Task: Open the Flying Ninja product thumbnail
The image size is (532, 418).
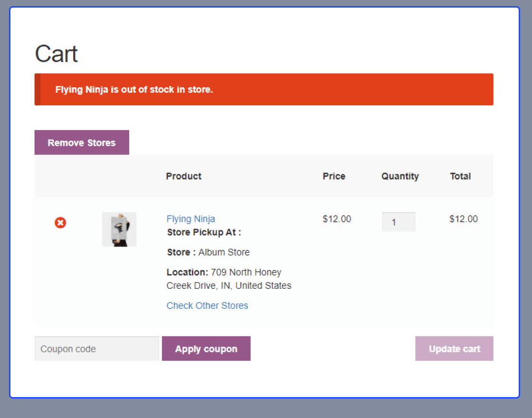Action: (119, 229)
